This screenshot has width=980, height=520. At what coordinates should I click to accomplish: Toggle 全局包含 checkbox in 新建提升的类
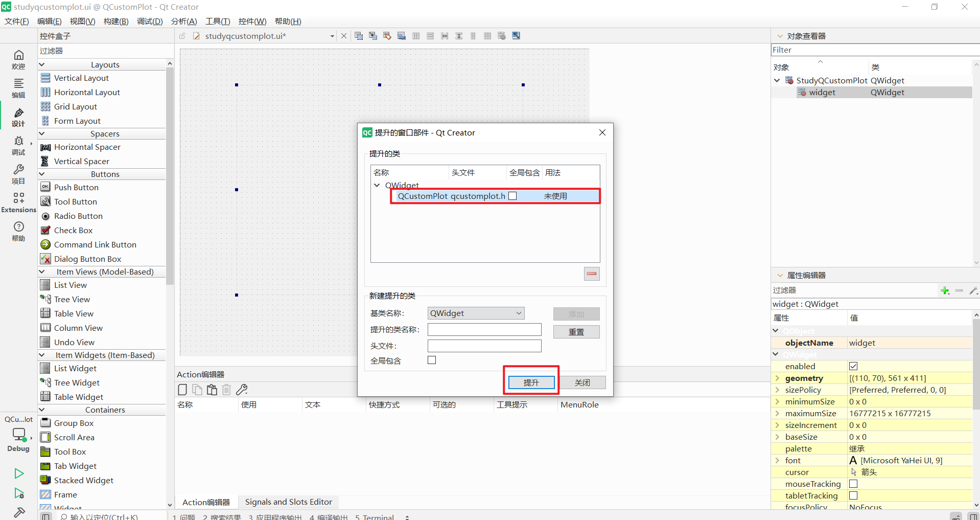[432, 360]
